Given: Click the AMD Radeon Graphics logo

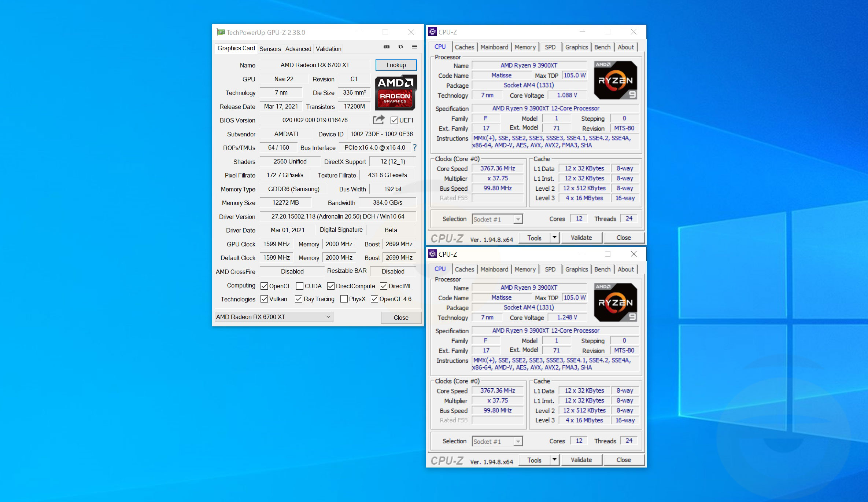Looking at the screenshot, I should tap(396, 92).
